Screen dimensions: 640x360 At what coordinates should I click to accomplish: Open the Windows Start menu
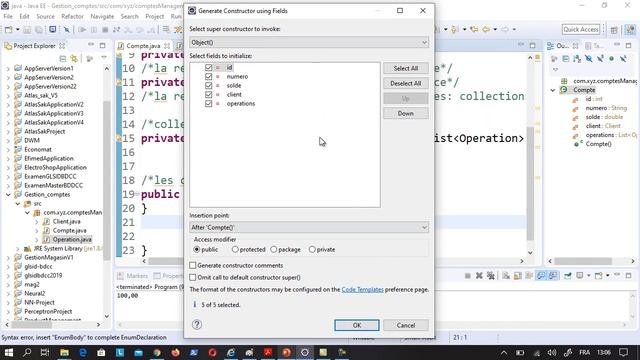[x=8, y=352]
